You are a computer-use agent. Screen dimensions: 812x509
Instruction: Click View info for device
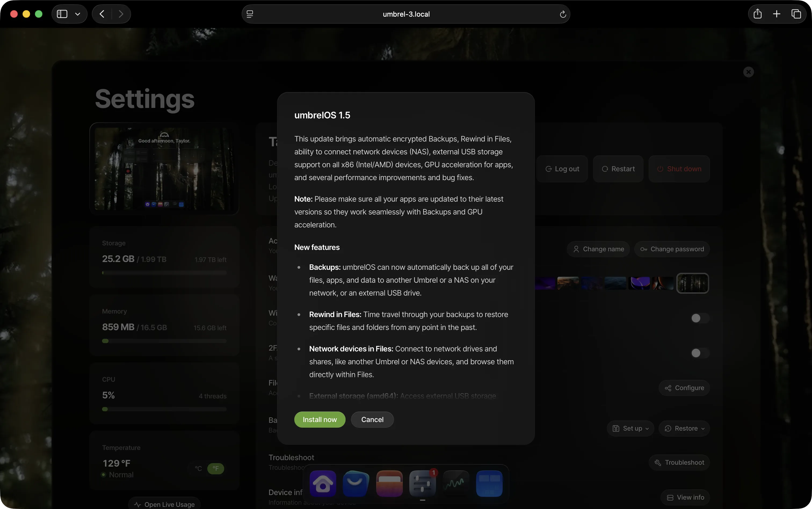point(685,497)
